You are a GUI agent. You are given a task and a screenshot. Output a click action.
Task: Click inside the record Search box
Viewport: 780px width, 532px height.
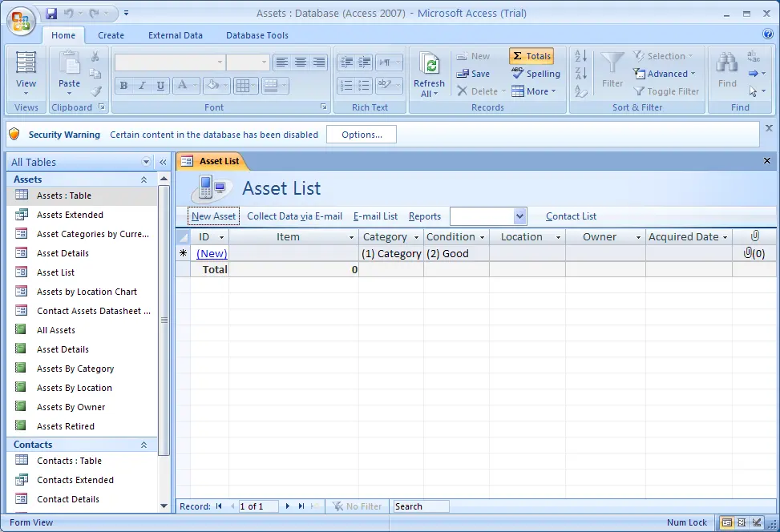tap(420, 506)
